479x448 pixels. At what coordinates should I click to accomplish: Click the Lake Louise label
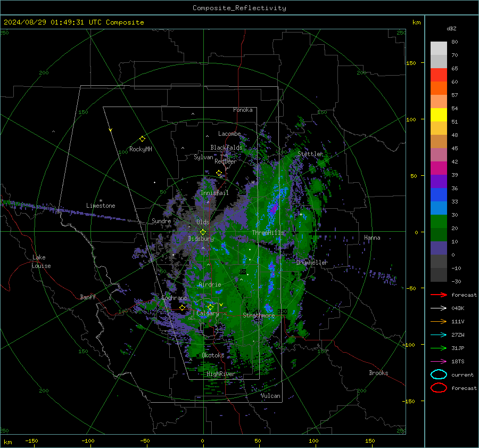click(x=41, y=262)
